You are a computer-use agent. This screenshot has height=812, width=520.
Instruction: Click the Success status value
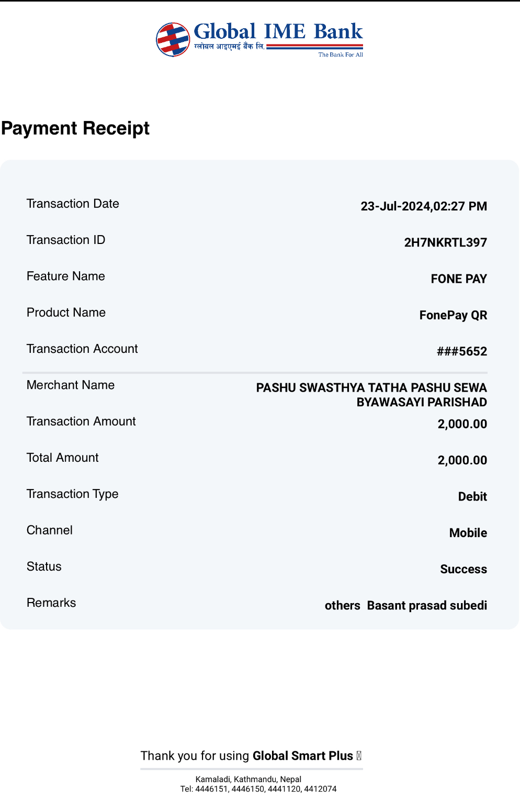(x=464, y=569)
